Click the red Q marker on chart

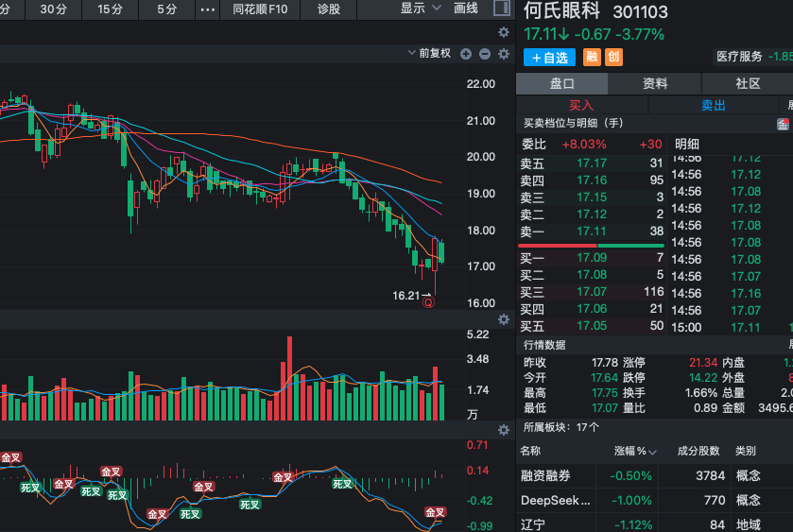(428, 302)
